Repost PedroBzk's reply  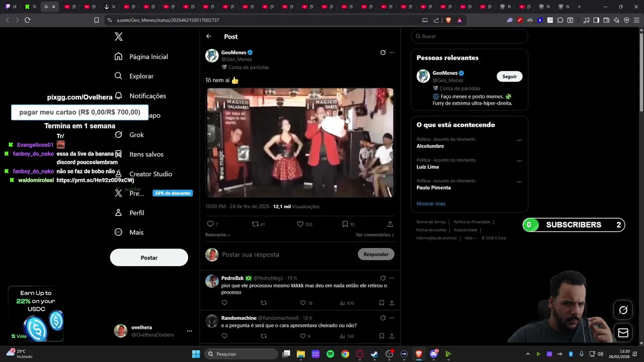pos(264,303)
